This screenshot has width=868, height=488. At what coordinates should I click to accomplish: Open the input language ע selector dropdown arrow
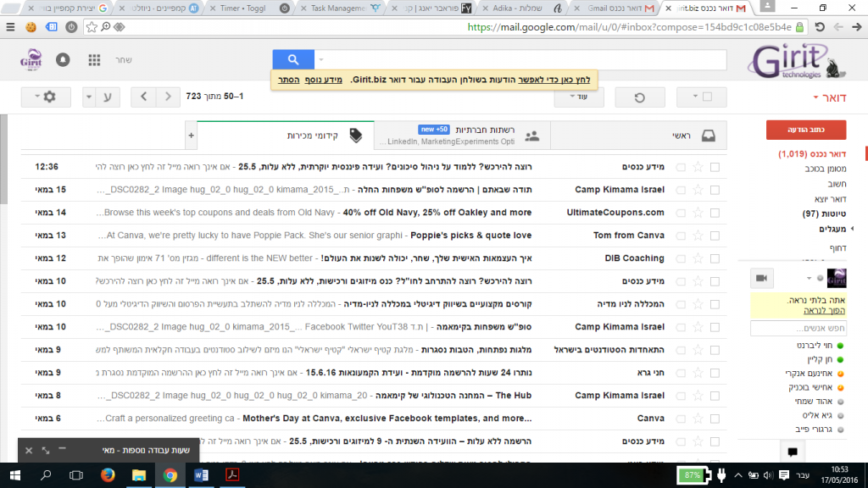point(88,97)
